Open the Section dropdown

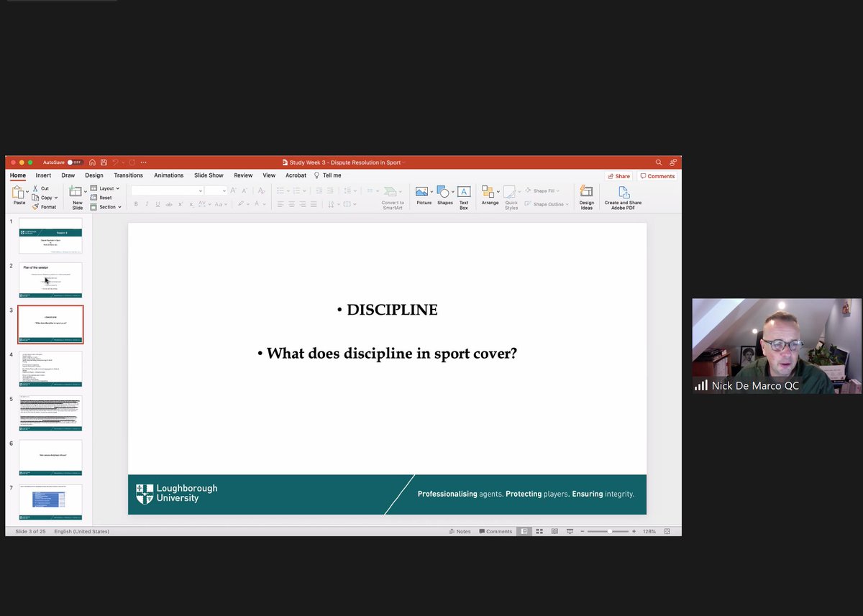106,207
